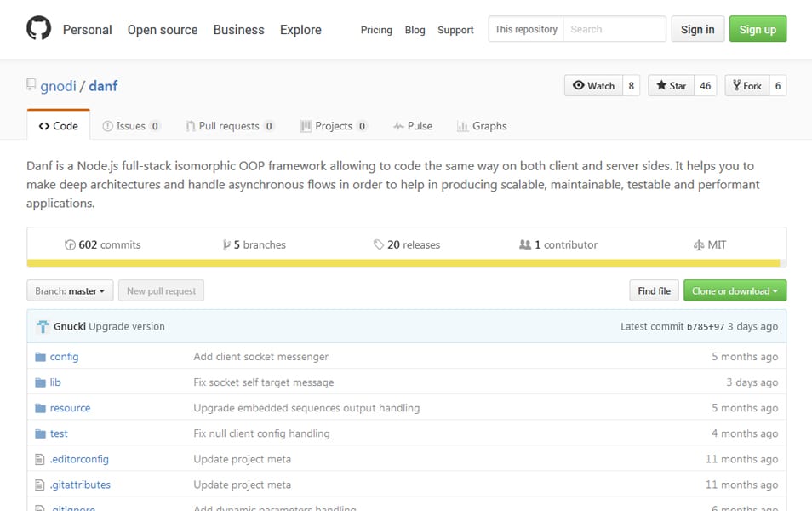Open the Branch: master dropdown

click(70, 290)
